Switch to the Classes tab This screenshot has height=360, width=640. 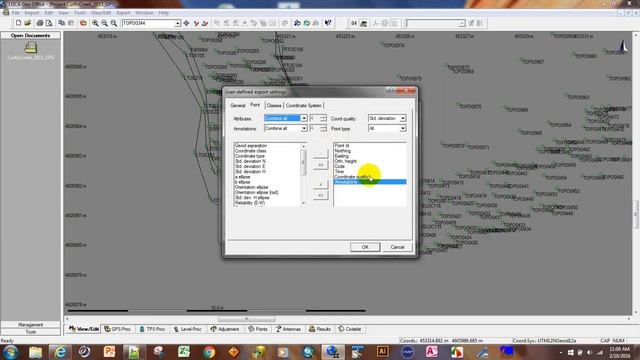coord(274,106)
